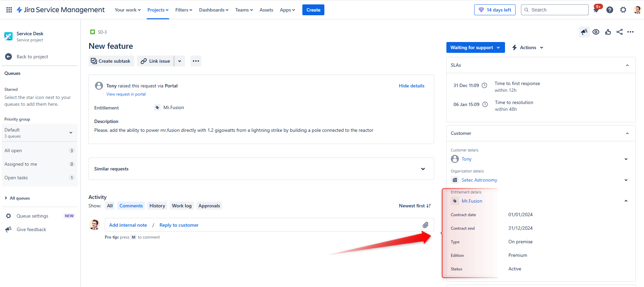Open the Filters menu

[184, 10]
